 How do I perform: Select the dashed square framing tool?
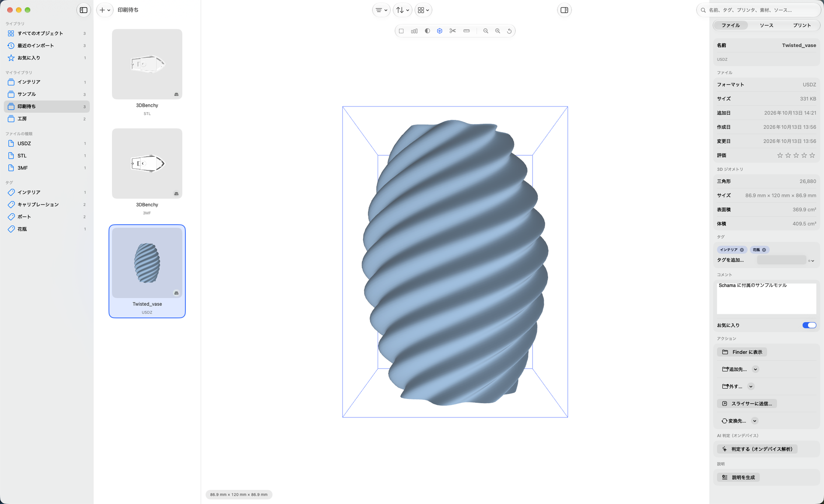(401, 31)
